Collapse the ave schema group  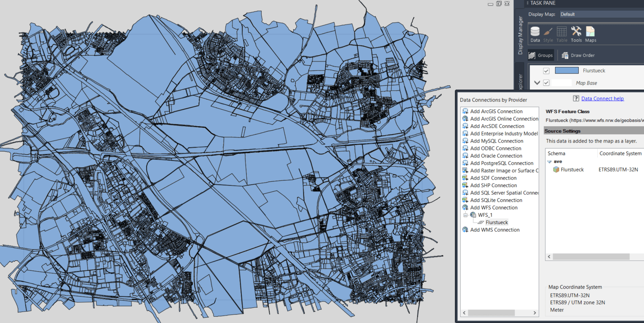549,161
